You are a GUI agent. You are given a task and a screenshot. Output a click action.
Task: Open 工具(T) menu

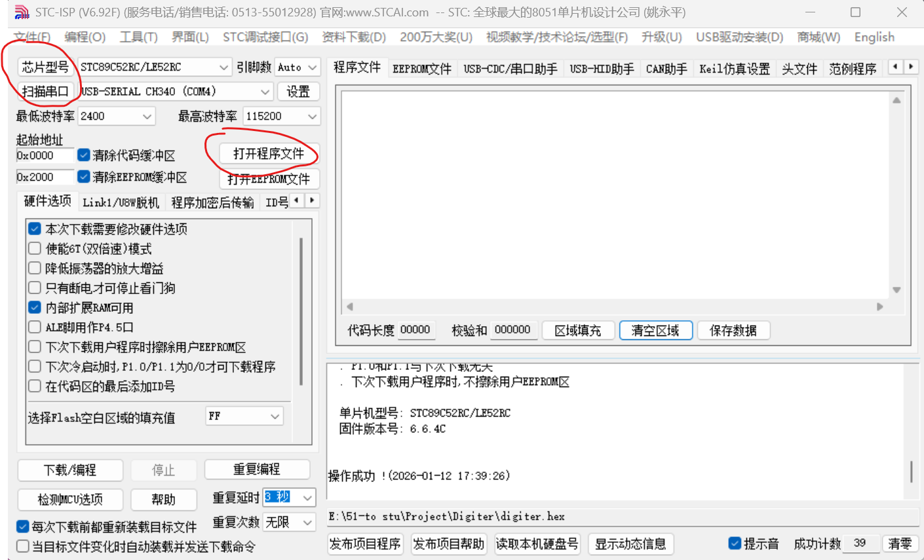pos(139,37)
